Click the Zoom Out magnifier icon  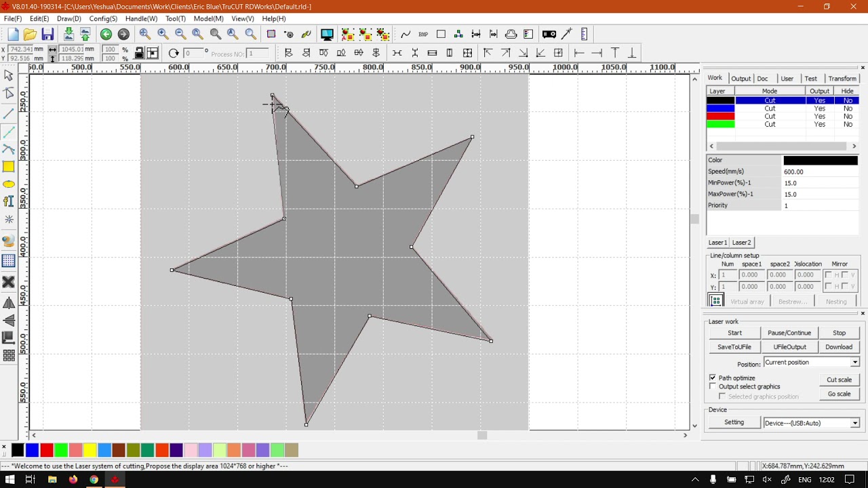coord(180,34)
